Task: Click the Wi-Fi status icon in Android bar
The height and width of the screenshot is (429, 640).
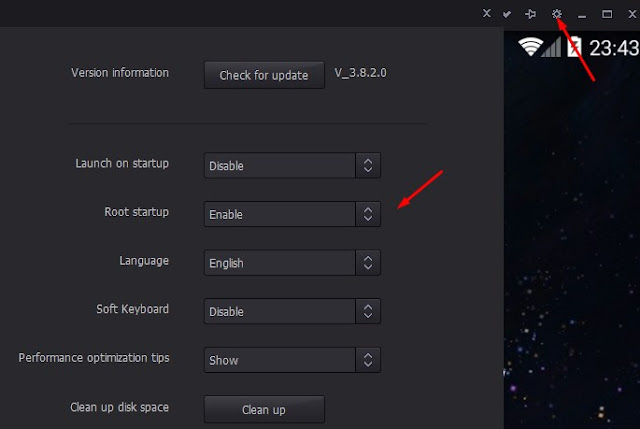Action: [530, 46]
